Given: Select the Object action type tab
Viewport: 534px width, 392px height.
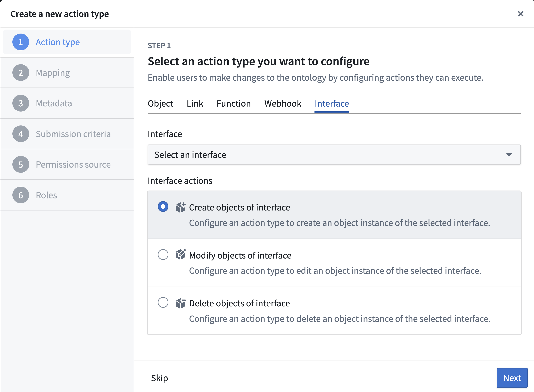Looking at the screenshot, I should coord(160,104).
